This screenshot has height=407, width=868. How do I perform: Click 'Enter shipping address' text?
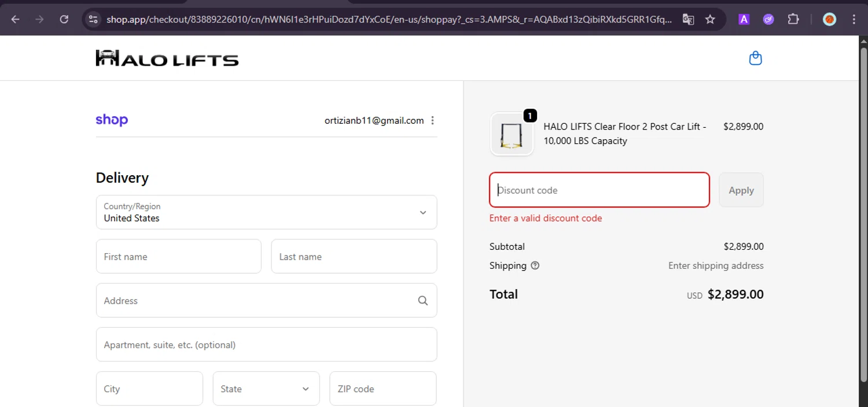point(716,266)
